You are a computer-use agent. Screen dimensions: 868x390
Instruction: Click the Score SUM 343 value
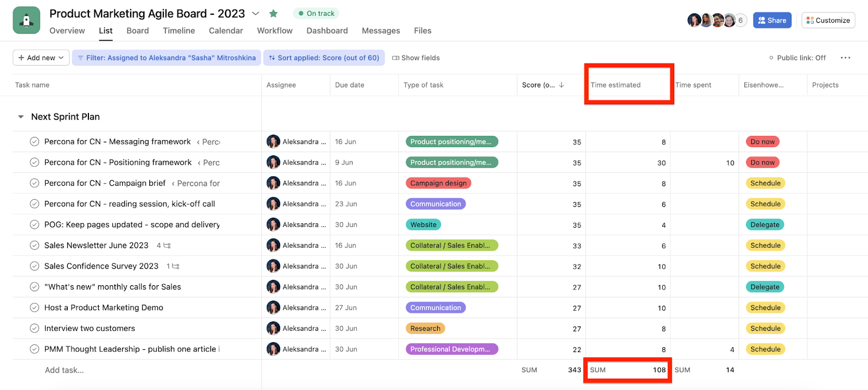click(575, 370)
